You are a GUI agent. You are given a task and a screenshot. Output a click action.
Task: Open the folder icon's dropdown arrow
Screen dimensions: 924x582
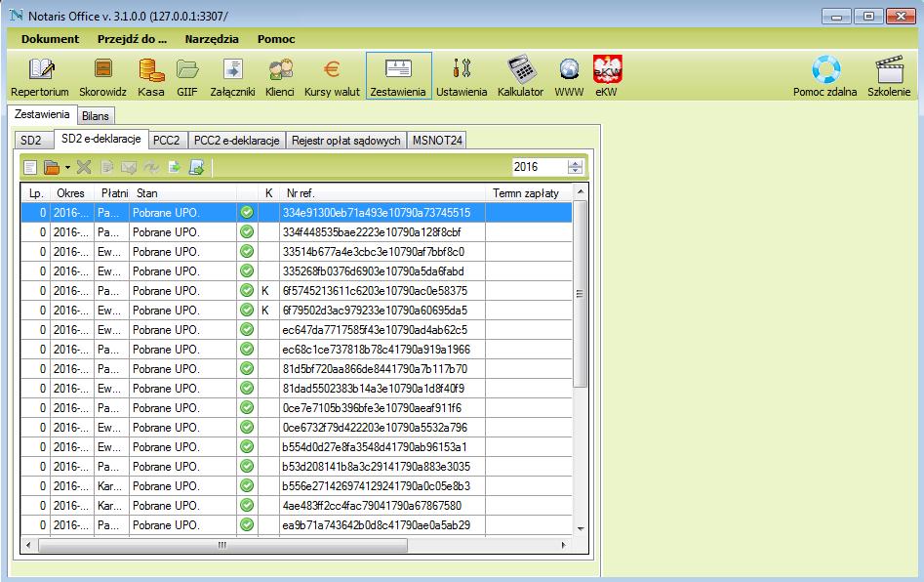click(x=67, y=167)
